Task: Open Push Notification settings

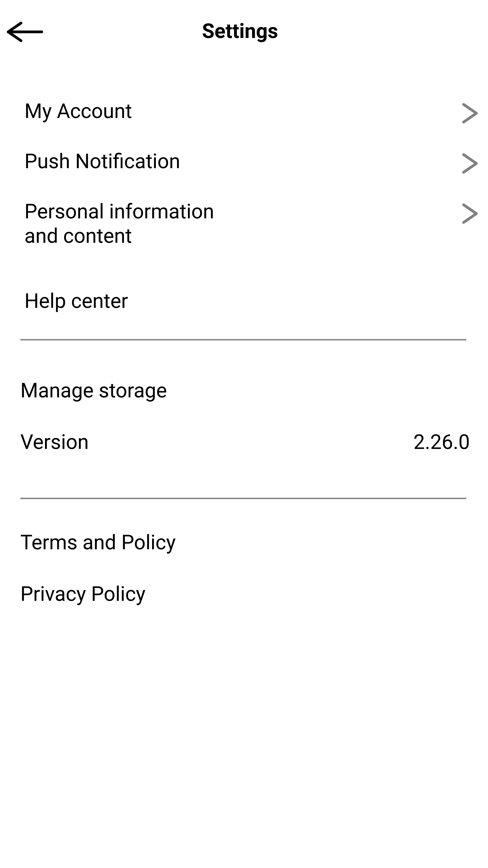Action: point(102,161)
